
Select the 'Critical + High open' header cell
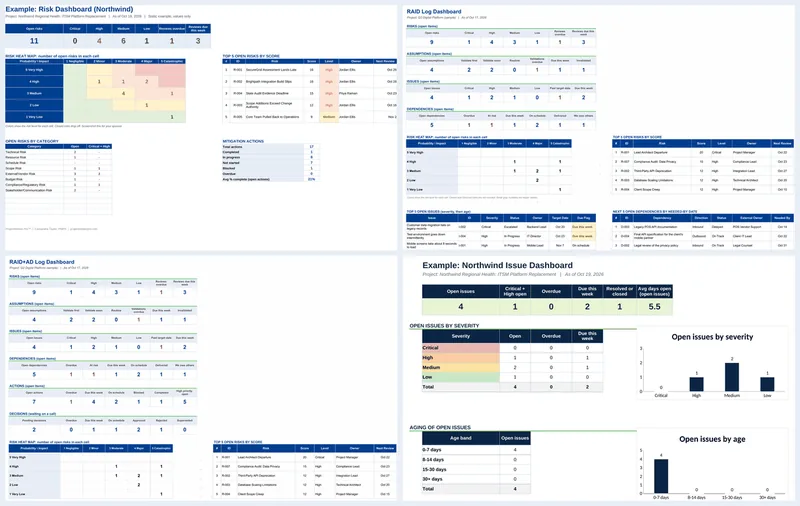[x=515, y=291]
